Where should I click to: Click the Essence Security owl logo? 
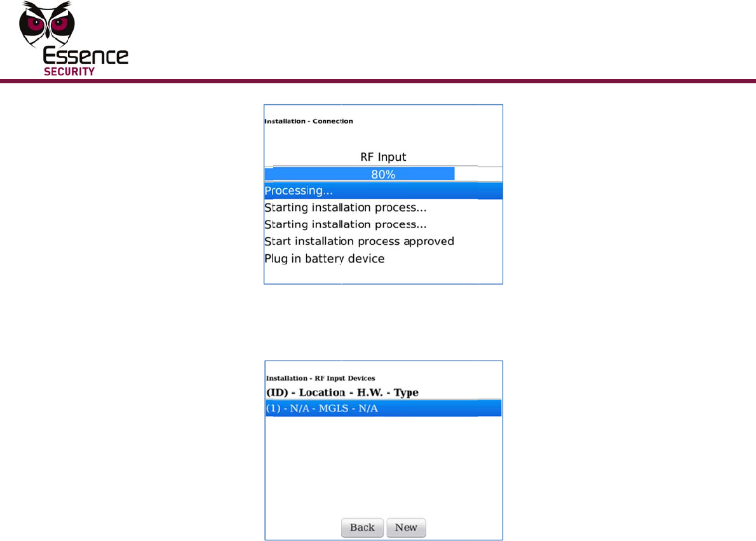[73, 39]
